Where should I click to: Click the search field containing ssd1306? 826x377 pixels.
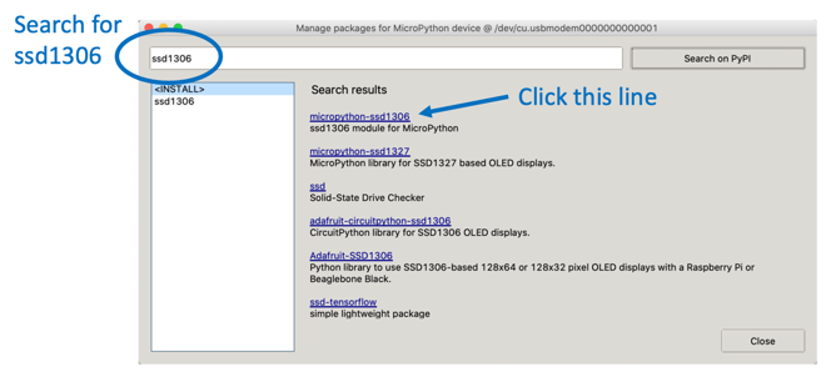point(385,58)
